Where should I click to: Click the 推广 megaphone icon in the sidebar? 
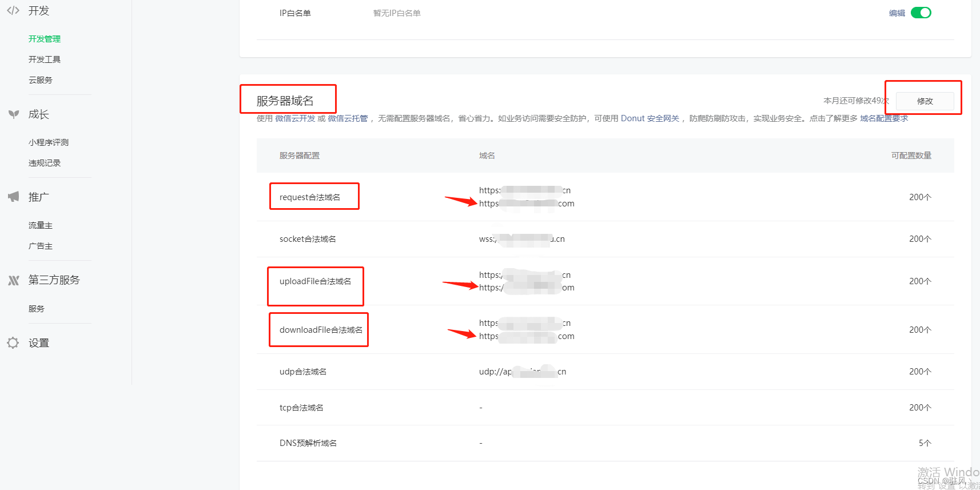(x=14, y=197)
